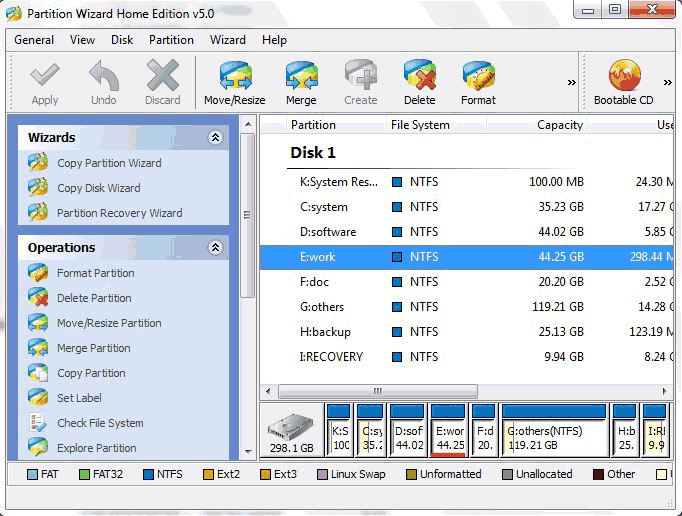The width and height of the screenshot is (682, 516).
Task: Sort by Capacity column header
Action: 537,125
